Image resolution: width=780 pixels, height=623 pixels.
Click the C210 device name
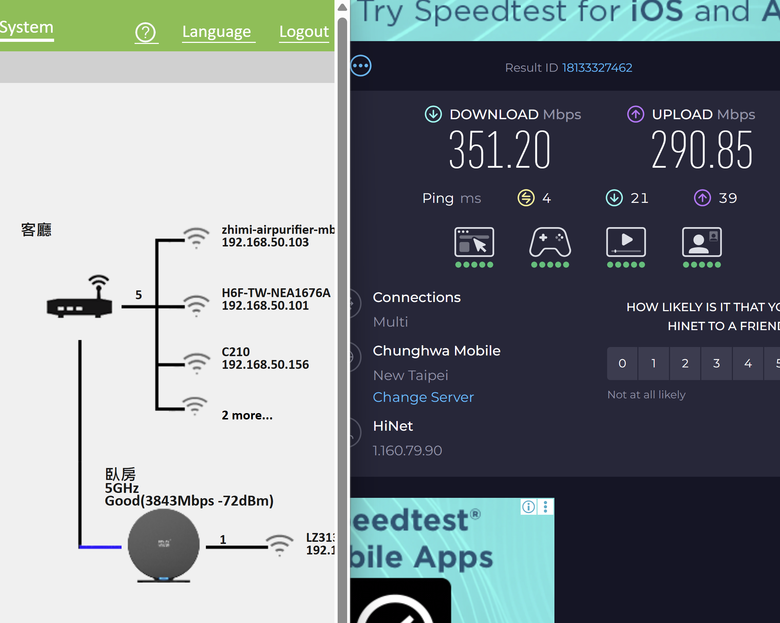(x=236, y=352)
